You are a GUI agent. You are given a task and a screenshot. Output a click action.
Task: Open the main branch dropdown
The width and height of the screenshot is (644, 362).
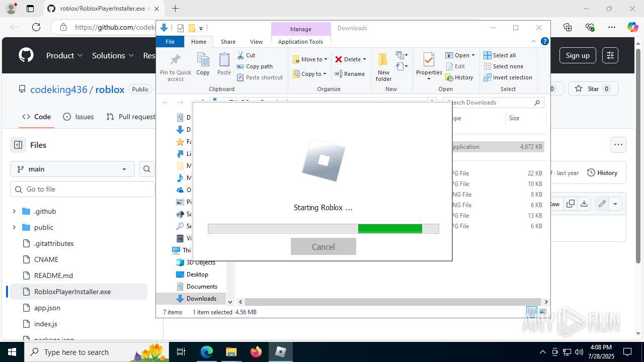click(72, 169)
